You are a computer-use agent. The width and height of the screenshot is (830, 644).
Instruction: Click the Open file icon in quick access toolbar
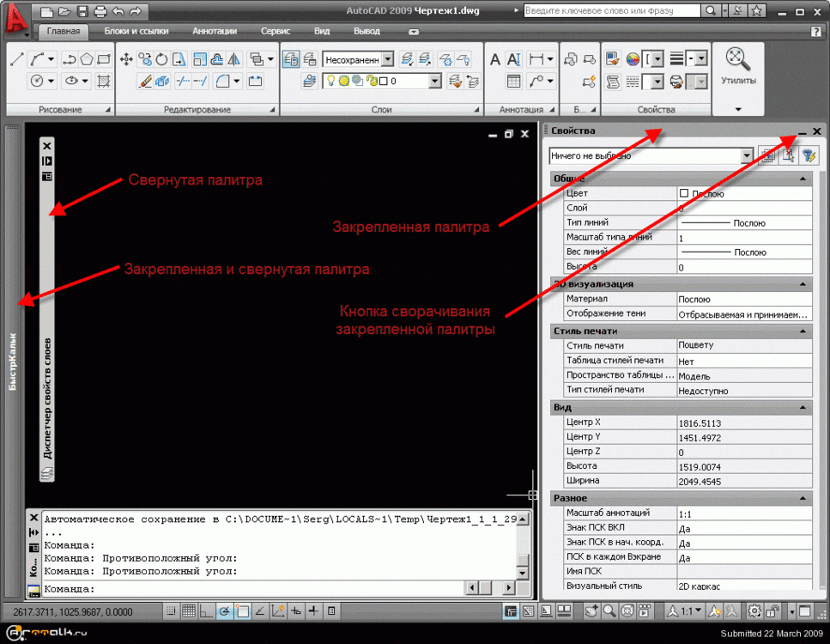click(64, 11)
